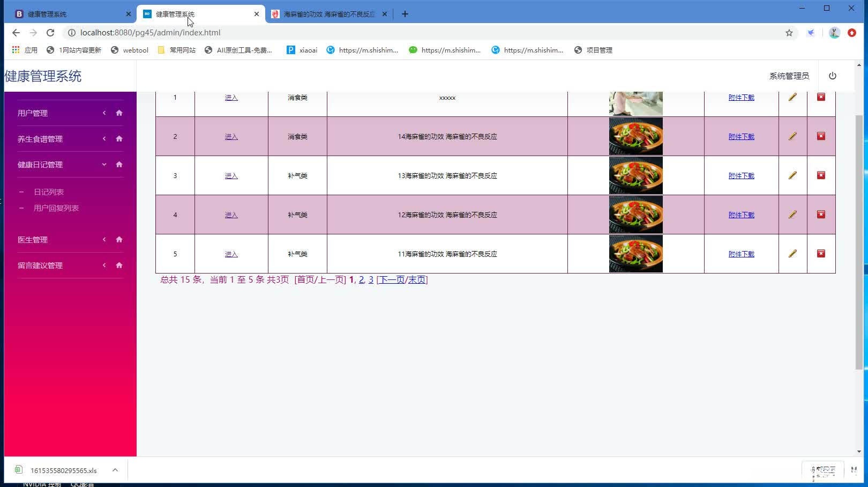Close the 海麻雀的功效 tab
The image size is (868, 487).
[x=384, y=14]
